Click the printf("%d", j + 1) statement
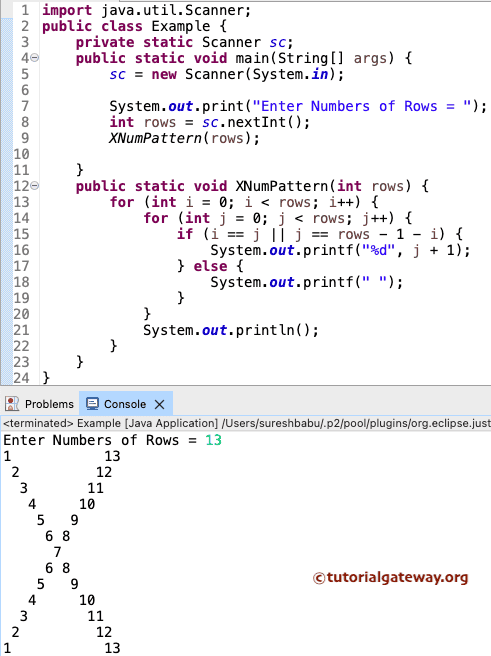Viewport: 491px width, 656px height. [x=340, y=250]
